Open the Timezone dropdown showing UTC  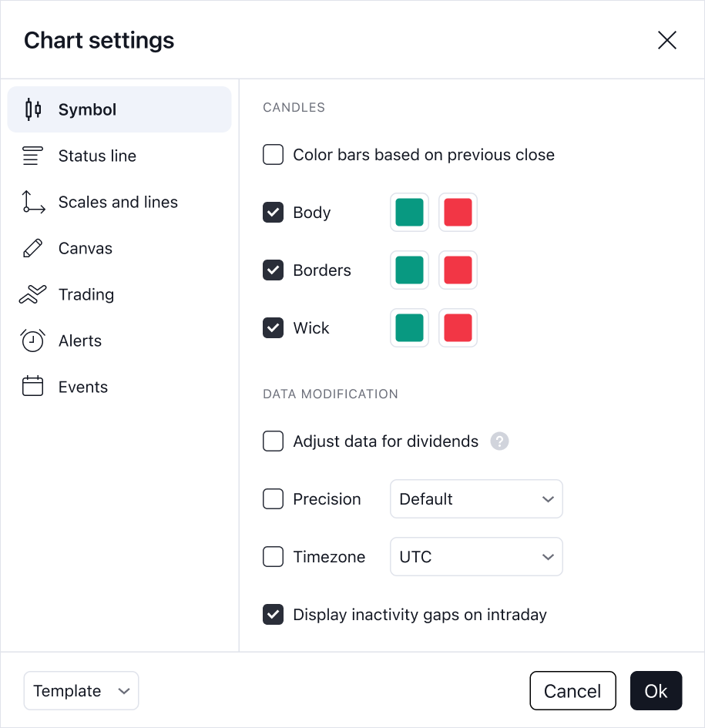pyautogui.click(x=476, y=556)
